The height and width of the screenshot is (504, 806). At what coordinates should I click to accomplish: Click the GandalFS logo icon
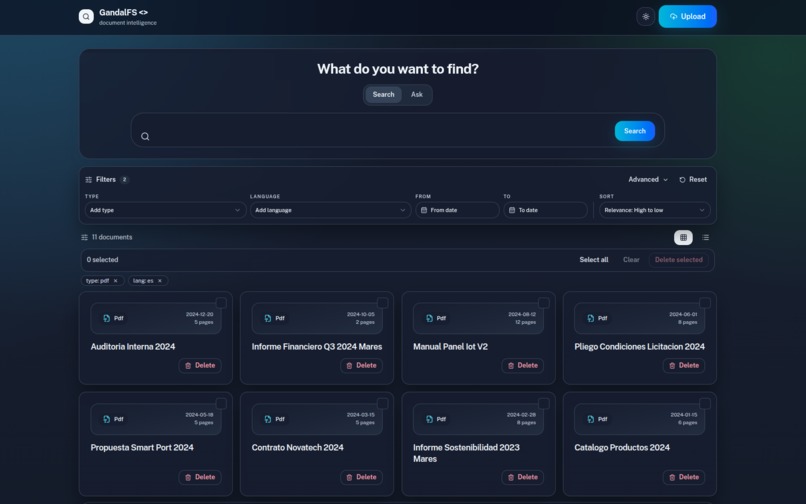pyautogui.click(x=86, y=16)
